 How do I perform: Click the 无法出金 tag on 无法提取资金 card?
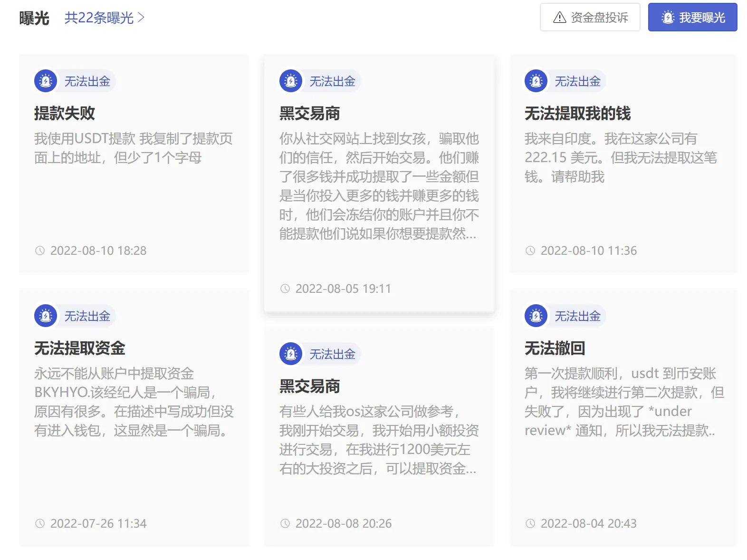pos(87,316)
